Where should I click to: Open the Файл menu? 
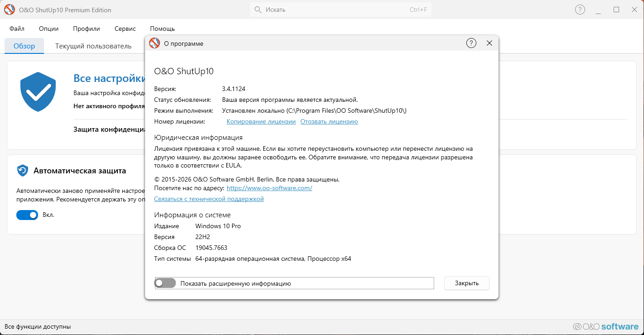pos(17,29)
